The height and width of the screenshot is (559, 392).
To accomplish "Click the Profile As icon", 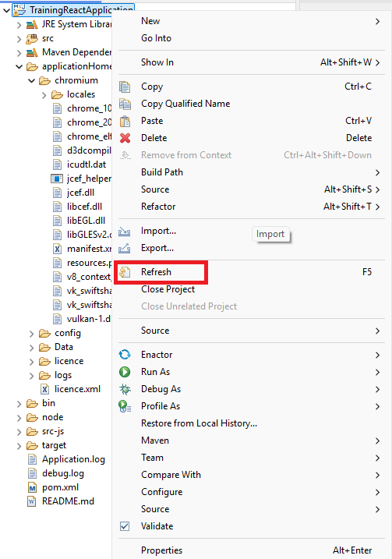I will click(125, 406).
